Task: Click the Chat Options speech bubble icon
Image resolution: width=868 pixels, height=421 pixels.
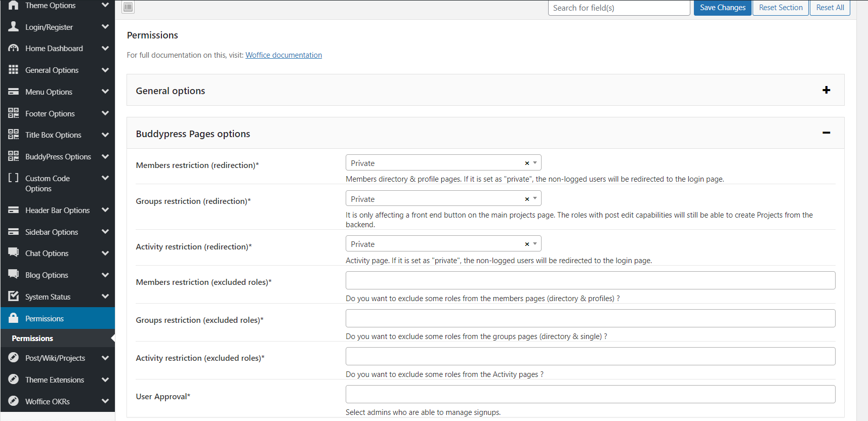Action: click(14, 253)
